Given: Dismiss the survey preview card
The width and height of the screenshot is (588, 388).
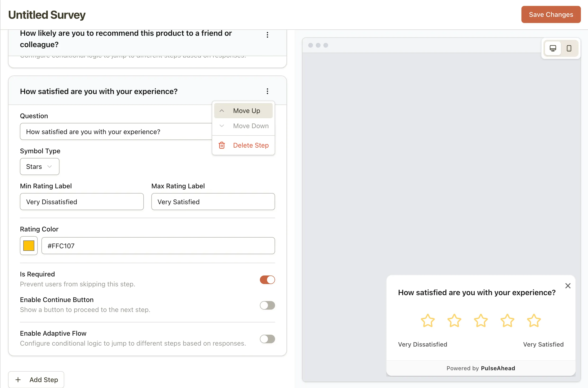Looking at the screenshot, I should tap(568, 286).
